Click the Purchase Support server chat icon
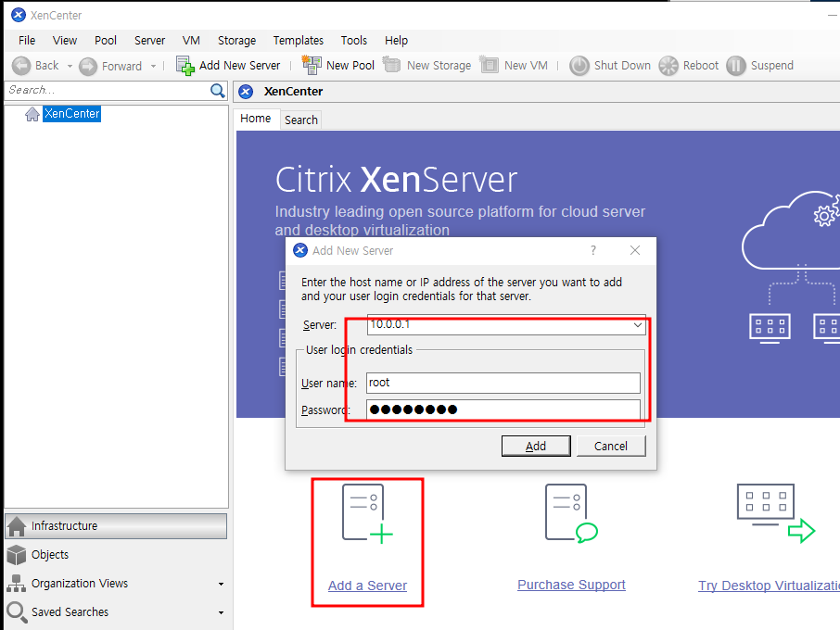840x630 pixels. [571, 514]
